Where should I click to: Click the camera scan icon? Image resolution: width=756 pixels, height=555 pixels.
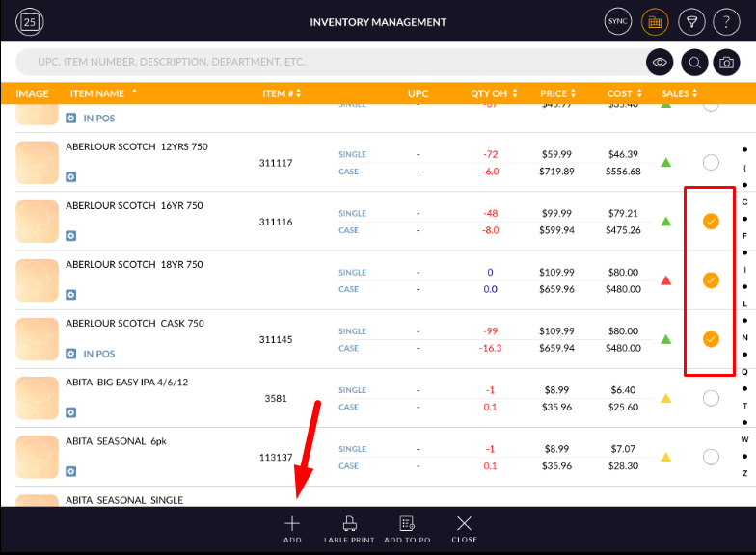[x=725, y=63]
